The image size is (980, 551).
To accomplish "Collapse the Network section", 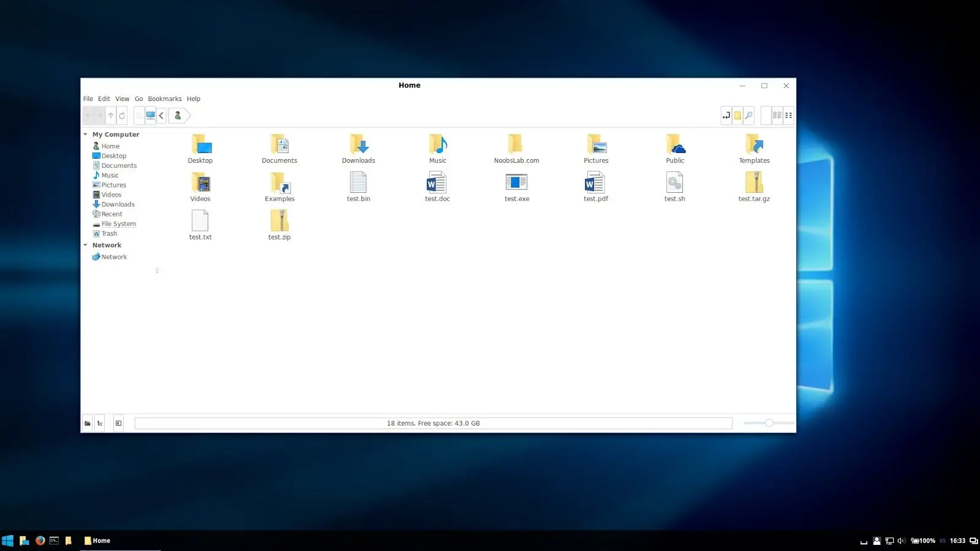I will click(85, 245).
